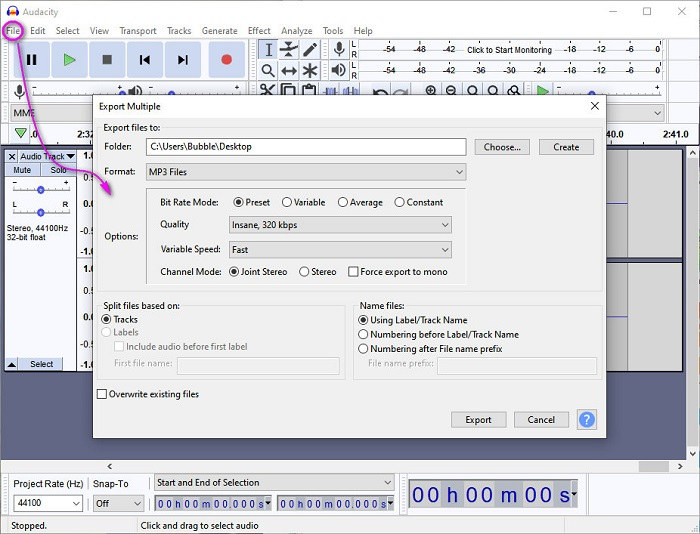
Task: Check Overwrite existing files
Action: 148,394
